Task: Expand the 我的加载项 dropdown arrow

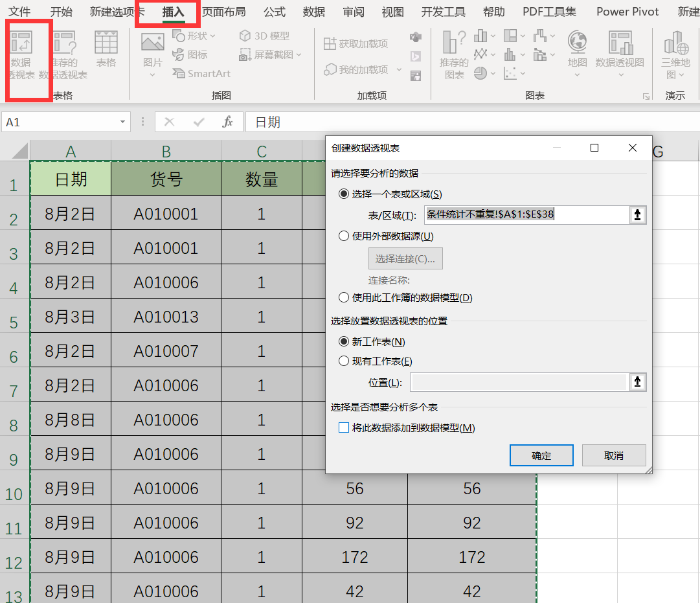Action: click(399, 70)
